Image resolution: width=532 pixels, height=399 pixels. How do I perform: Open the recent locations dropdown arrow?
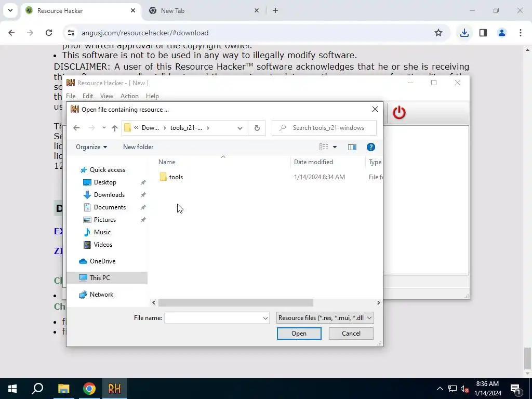click(x=104, y=128)
